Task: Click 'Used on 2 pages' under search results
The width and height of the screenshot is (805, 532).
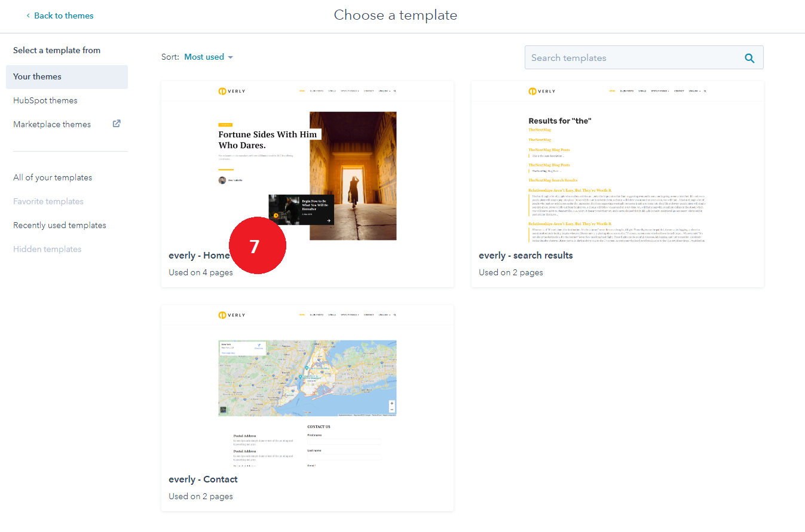Action: tap(511, 273)
